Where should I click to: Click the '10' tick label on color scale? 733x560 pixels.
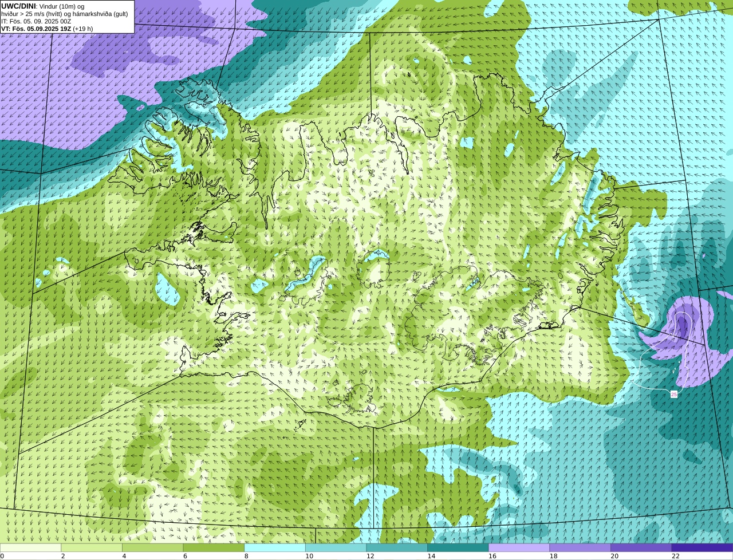tap(309, 556)
